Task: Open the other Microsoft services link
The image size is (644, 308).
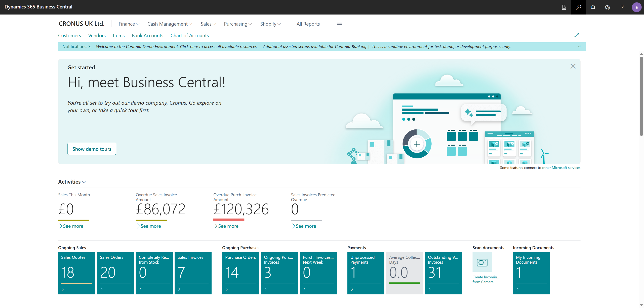Action: (561, 168)
